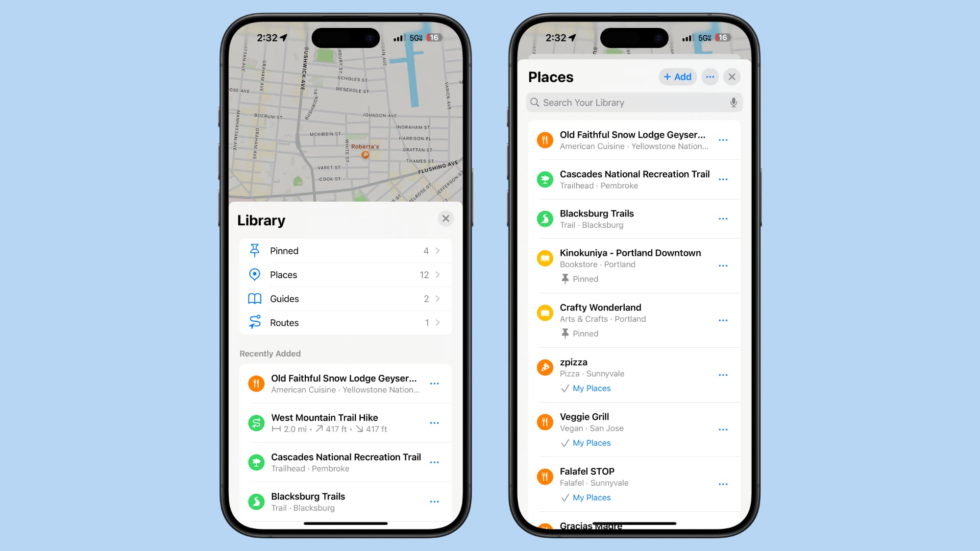Toggle My Places checkmark on Falafel STOP
This screenshot has height=551, width=980.
[x=564, y=497]
